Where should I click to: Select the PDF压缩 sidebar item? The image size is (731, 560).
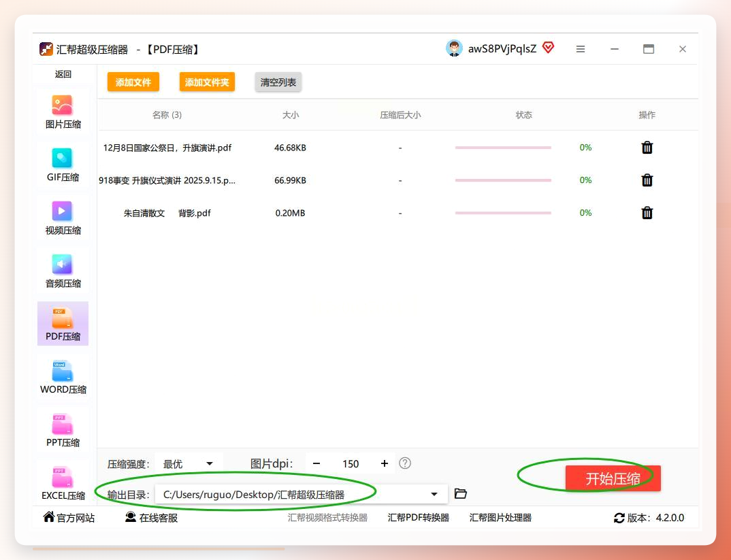point(63,324)
